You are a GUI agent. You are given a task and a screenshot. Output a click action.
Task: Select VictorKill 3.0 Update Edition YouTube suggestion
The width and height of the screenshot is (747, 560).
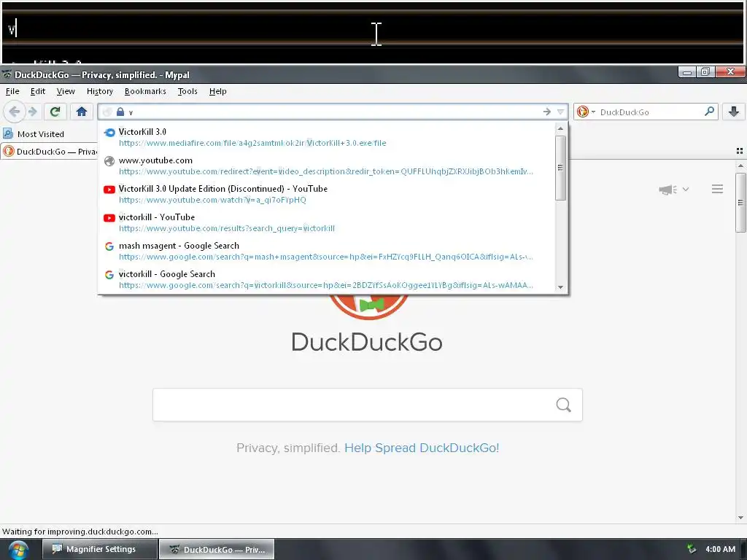[x=327, y=194]
